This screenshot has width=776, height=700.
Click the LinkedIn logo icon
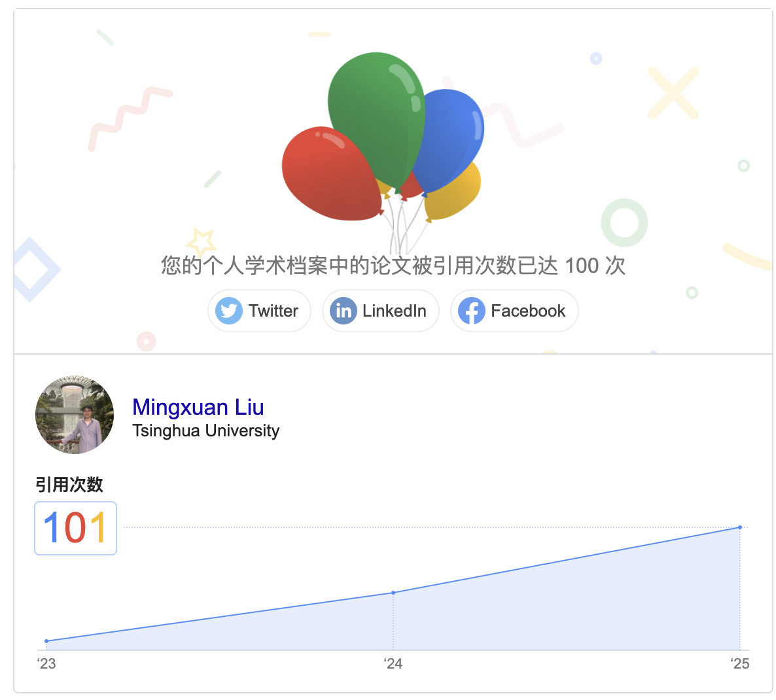click(344, 311)
